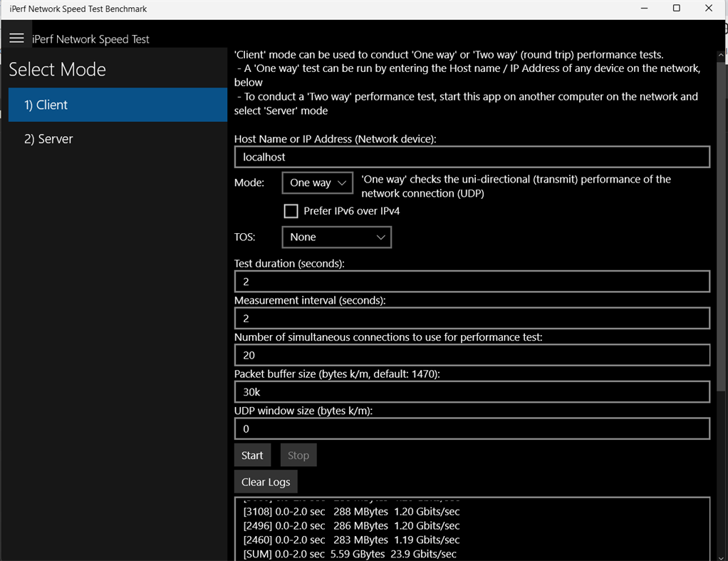
Task: Open the Mode chevron showing 'One way'
Action: (x=340, y=182)
